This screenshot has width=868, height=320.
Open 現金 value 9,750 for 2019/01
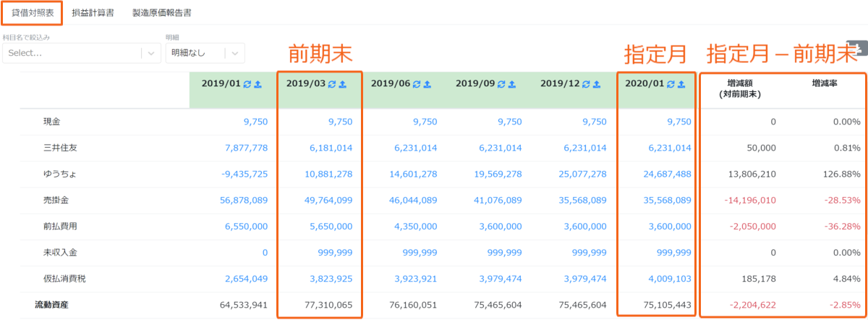tap(255, 122)
